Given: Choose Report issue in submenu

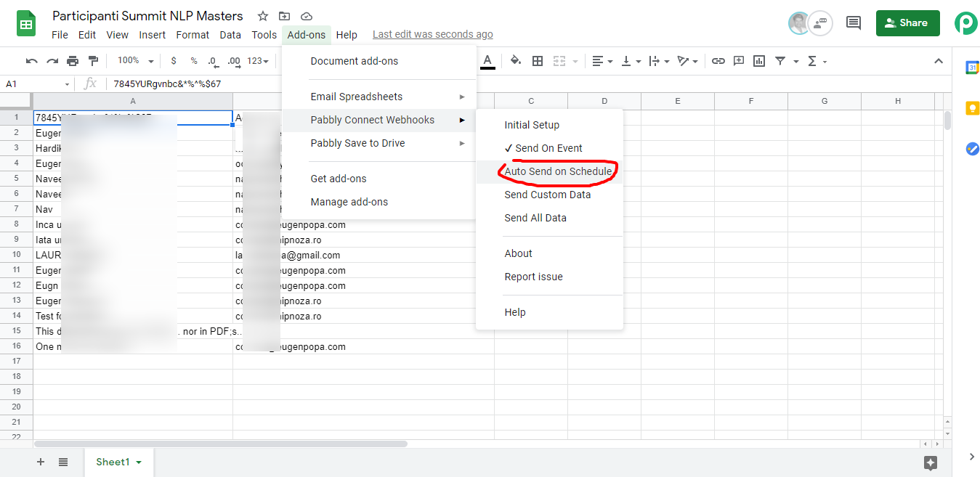Looking at the screenshot, I should click(549, 277).
